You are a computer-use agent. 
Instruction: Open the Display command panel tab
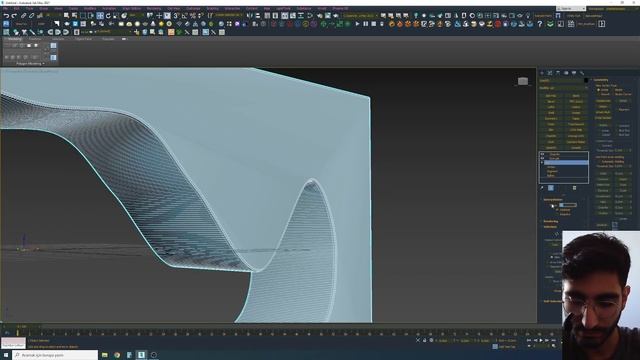(574, 73)
